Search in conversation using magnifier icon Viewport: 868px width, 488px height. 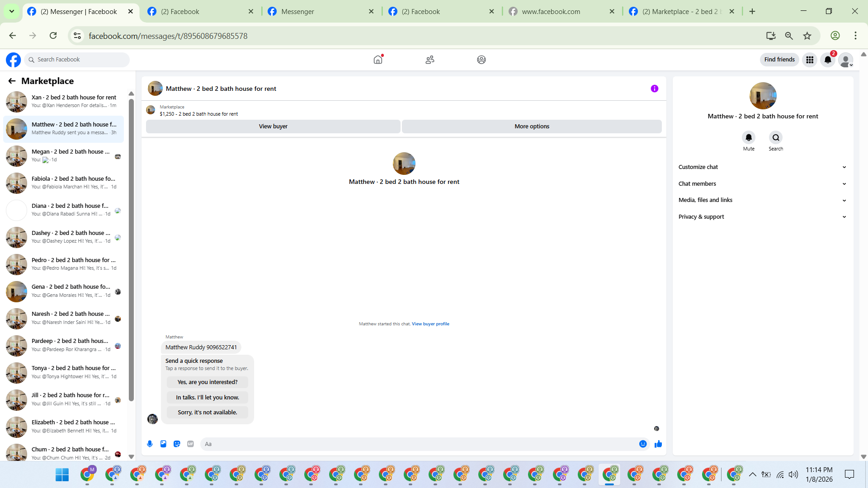pyautogui.click(x=776, y=137)
